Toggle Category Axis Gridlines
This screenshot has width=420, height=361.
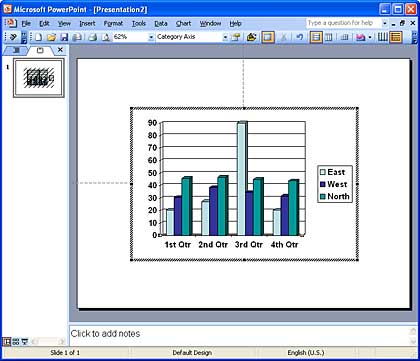point(383,37)
